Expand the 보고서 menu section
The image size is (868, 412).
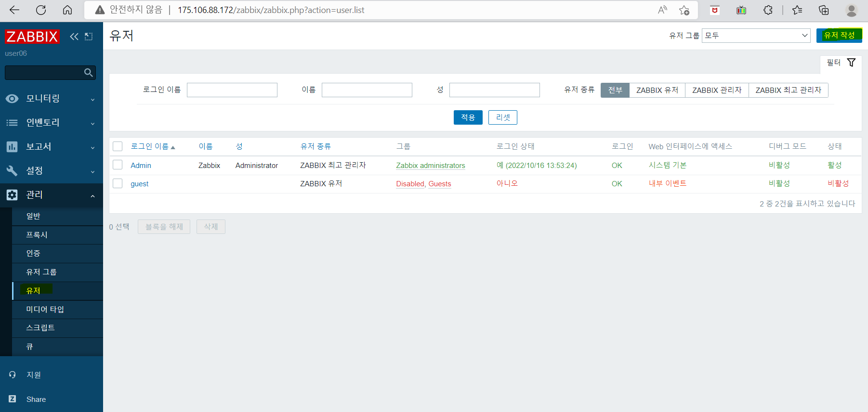(x=52, y=147)
